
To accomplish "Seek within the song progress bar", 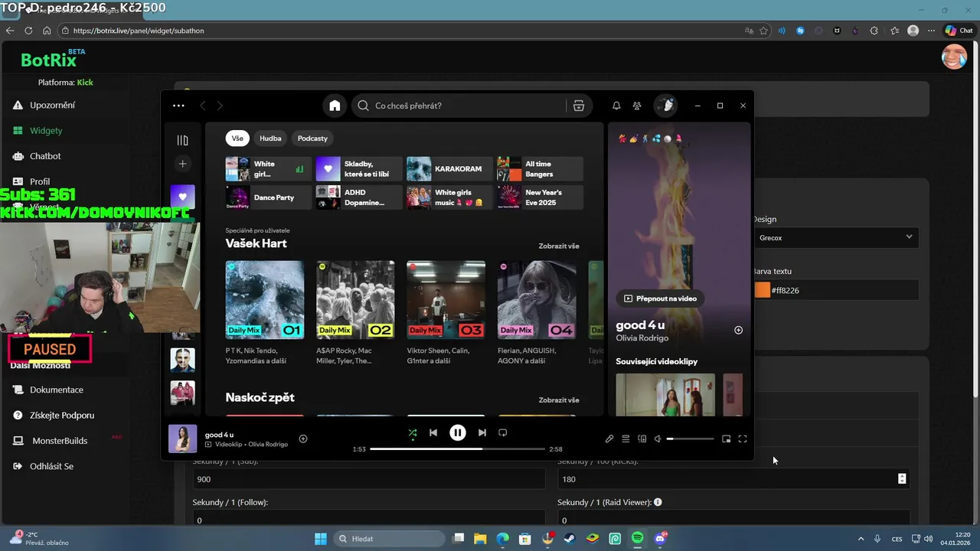I will (457, 449).
